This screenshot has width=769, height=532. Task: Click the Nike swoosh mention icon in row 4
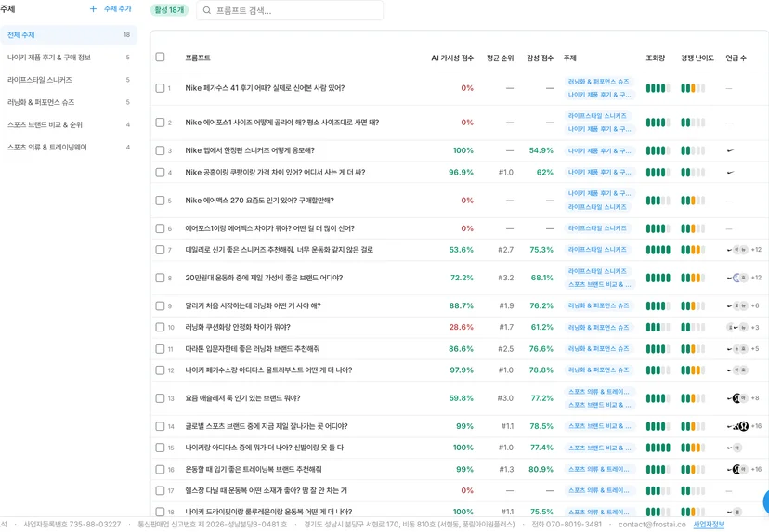pyautogui.click(x=730, y=172)
